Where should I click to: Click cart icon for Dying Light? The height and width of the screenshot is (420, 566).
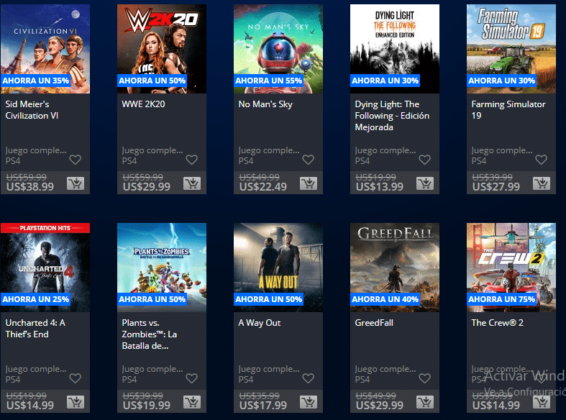tap(425, 184)
